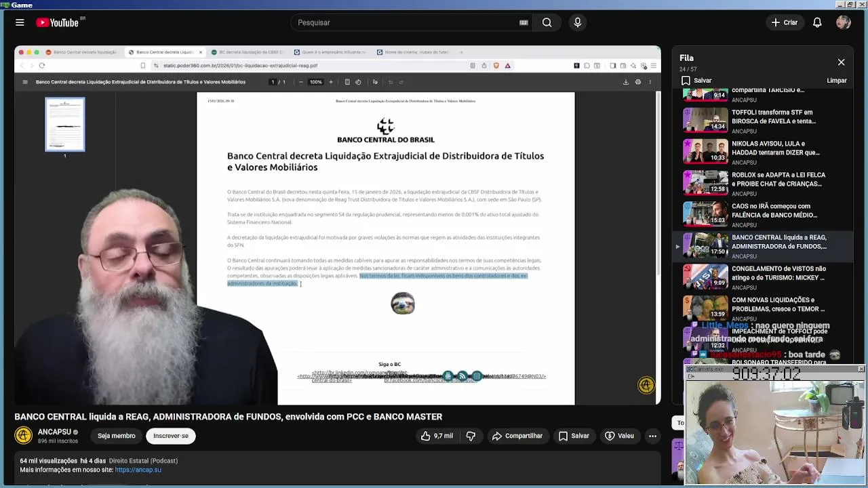
Task: Click the Game window title bar
Action: [434, 5]
